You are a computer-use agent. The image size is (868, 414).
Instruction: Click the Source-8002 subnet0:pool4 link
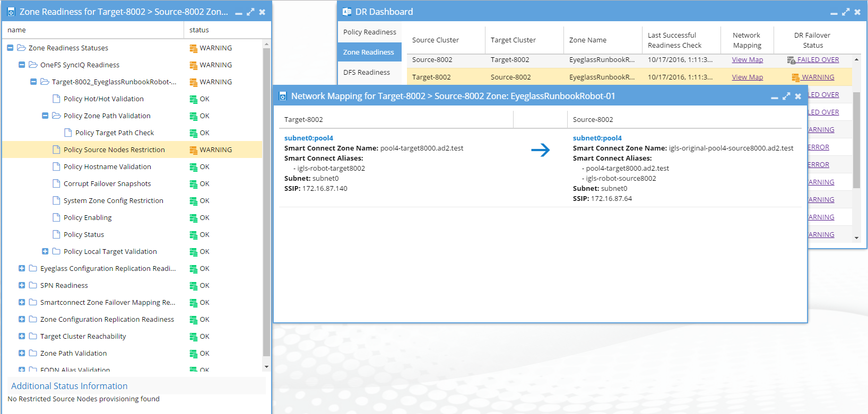tap(597, 138)
